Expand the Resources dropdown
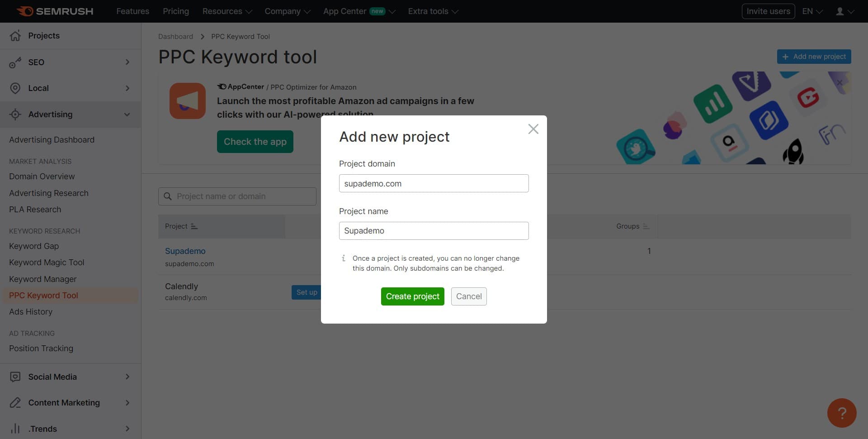Viewport: 868px width, 439px height. [x=226, y=11]
